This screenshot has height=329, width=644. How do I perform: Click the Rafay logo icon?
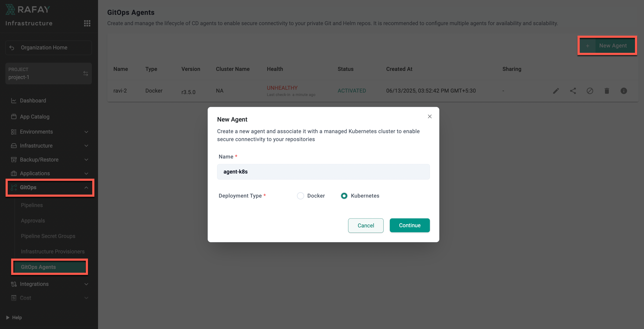coord(10,9)
